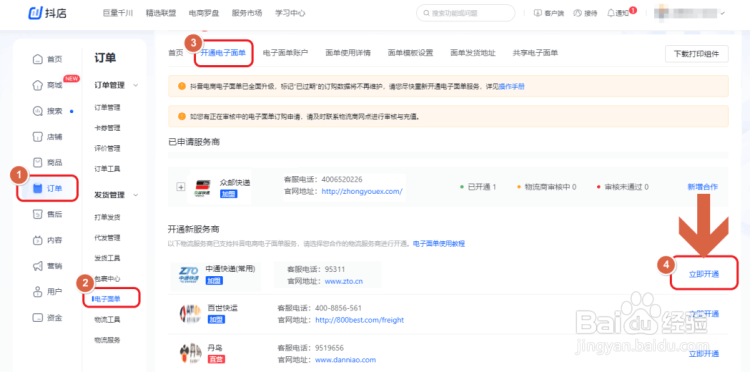This screenshot has height=372, width=750.
Task: Open 内容 in the sidebar
Action: click(47, 240)
